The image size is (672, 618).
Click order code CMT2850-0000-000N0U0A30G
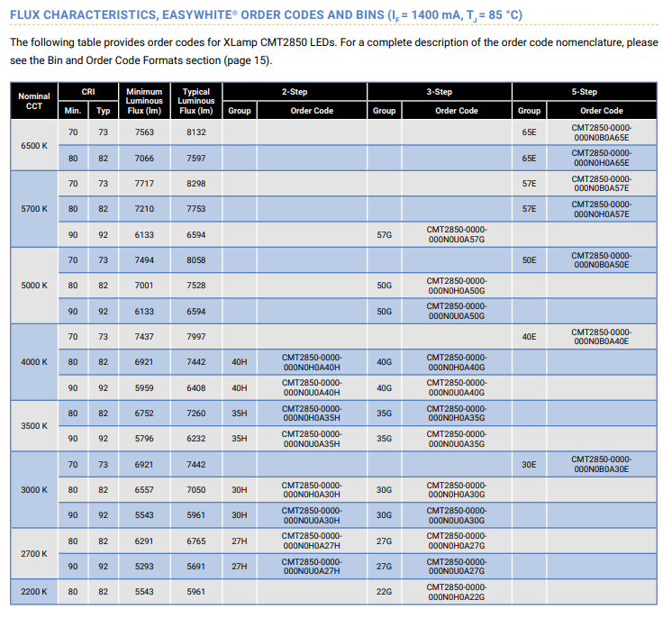(457, 515)
